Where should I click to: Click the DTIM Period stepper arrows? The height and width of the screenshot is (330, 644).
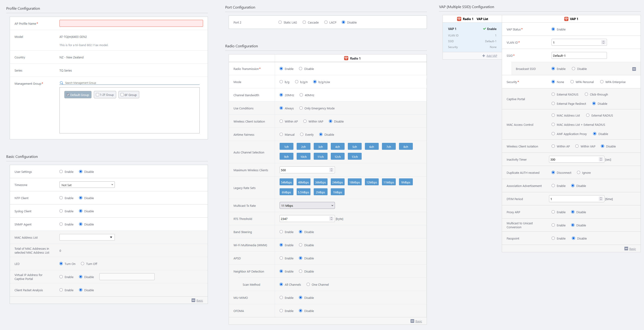[x=601, y=199]
